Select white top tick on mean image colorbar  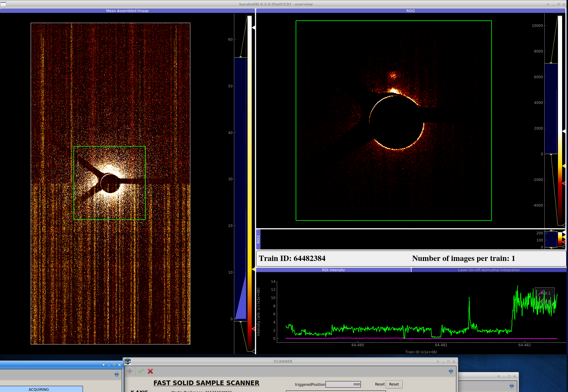point(253,27)
